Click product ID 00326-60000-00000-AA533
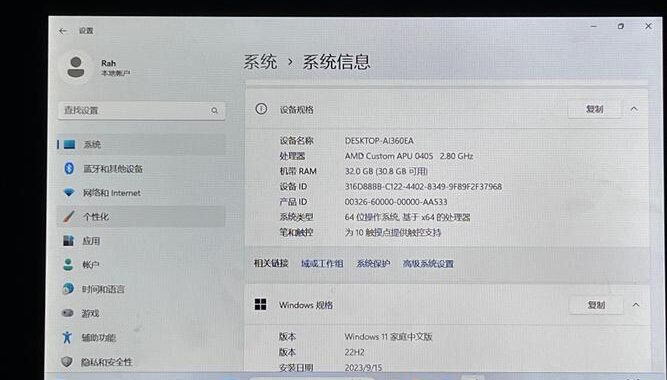This screenshot has width=667, height=380. pyautogui.click(x=396, y=202)
